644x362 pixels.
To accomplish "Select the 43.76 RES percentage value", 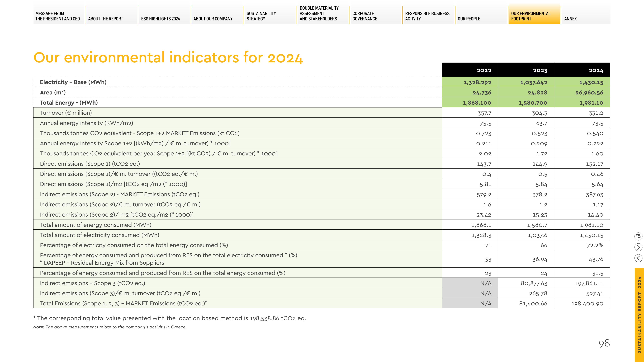I will [596, 259].
